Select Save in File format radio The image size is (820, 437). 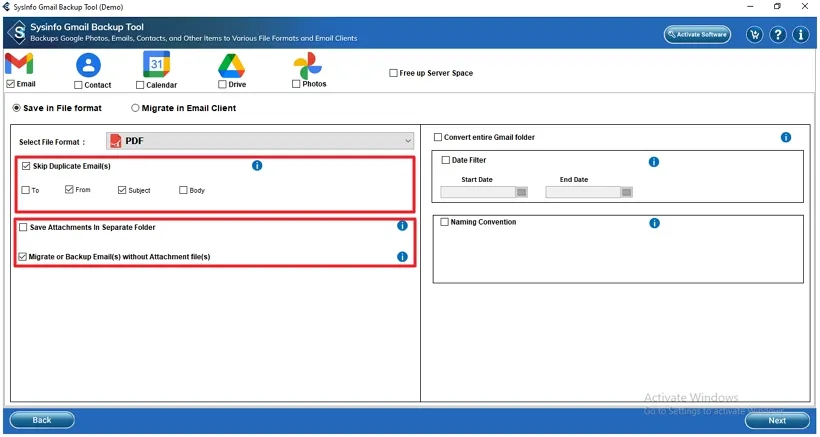(17, 108)
